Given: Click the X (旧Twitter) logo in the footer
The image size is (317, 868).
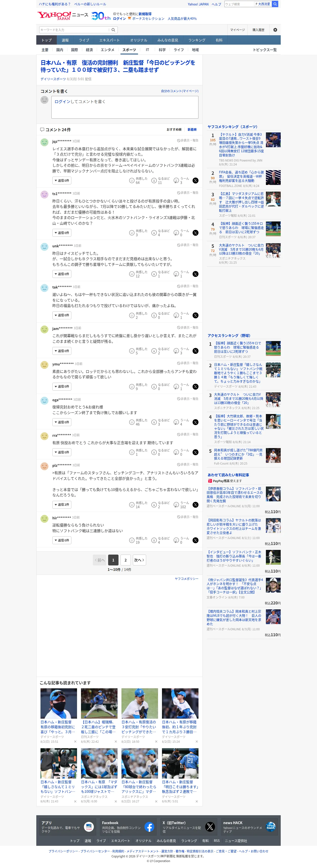Looking at the screenshot, I should tap(210, 827).
